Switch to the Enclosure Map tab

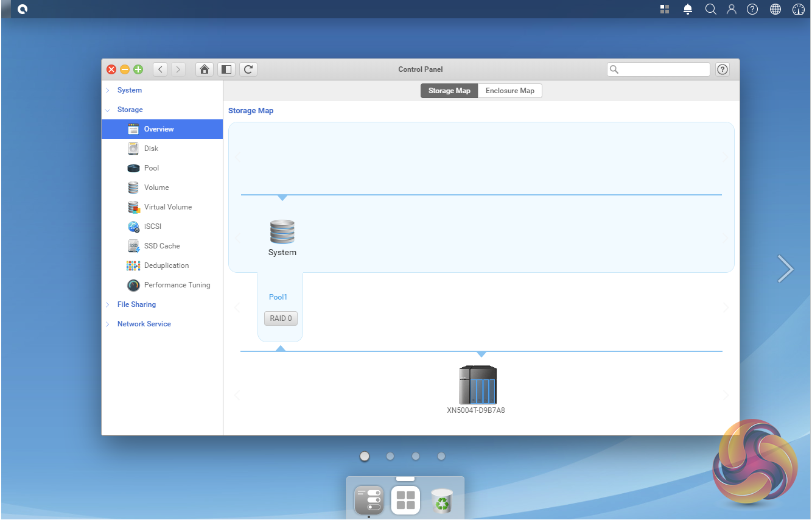point(509,91)
